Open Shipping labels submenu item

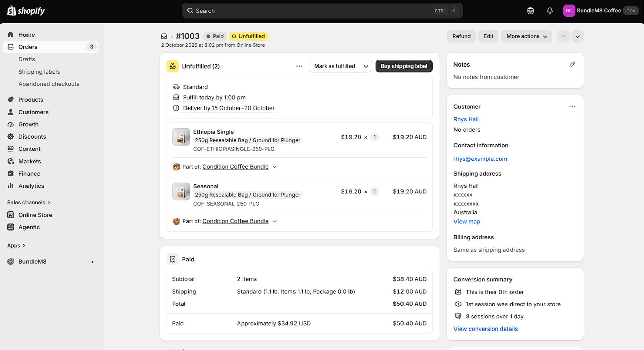[39, 72]
